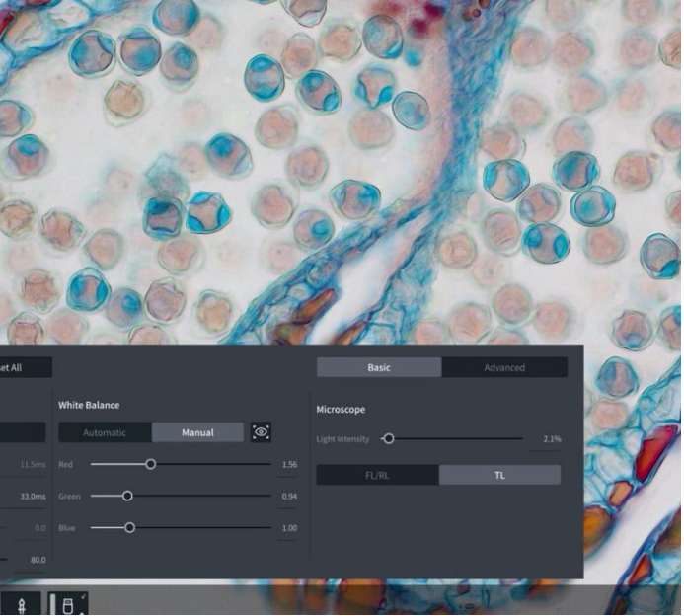Select TL illumination mode
The height and width of the screenshot is (616, 684).
click(499, 475)
